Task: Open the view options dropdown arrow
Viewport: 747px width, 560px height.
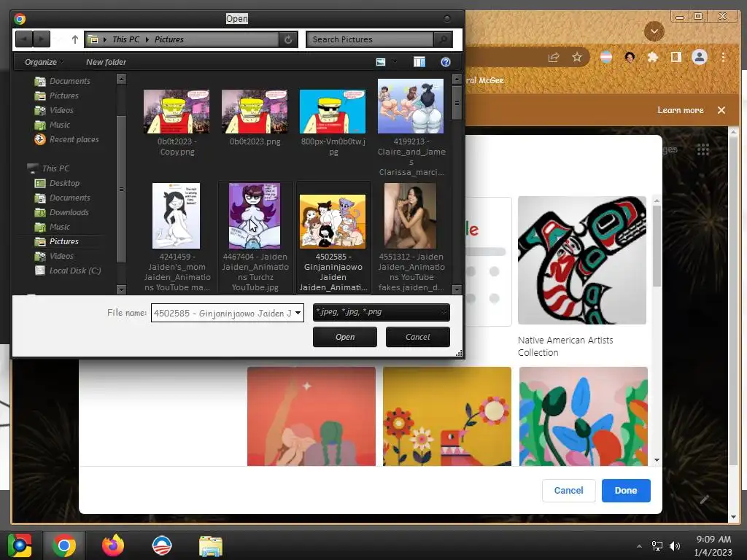Action: coord(395,62)
